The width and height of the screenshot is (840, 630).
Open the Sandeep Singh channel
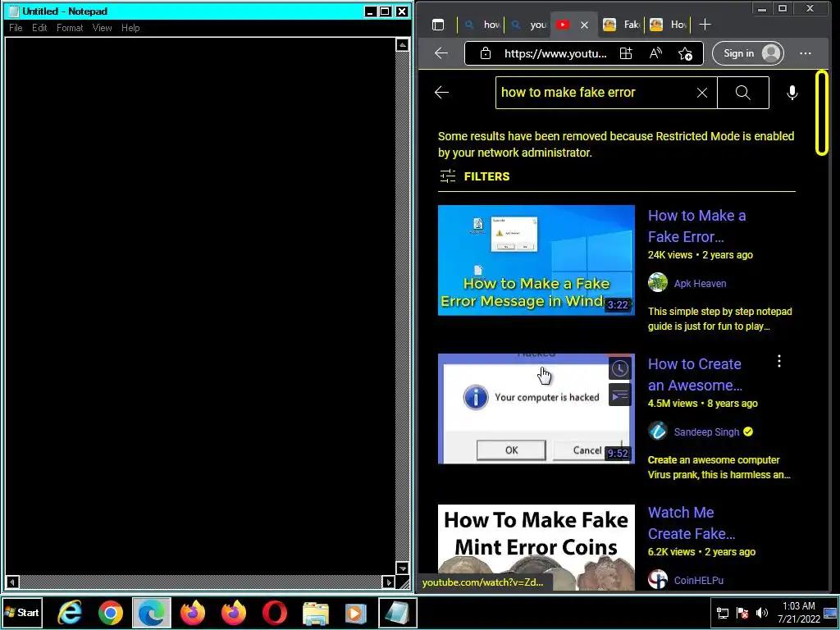tap(706, 431)
